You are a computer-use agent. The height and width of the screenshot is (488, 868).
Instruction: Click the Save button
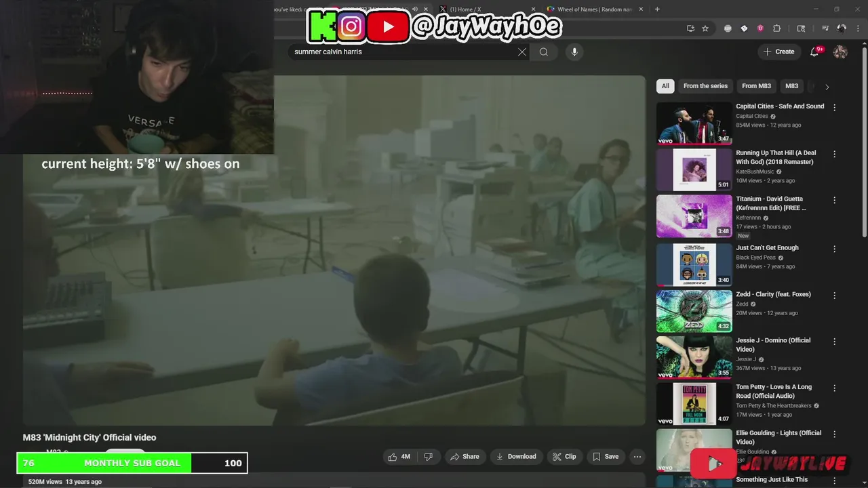click(x=606, y=457)
